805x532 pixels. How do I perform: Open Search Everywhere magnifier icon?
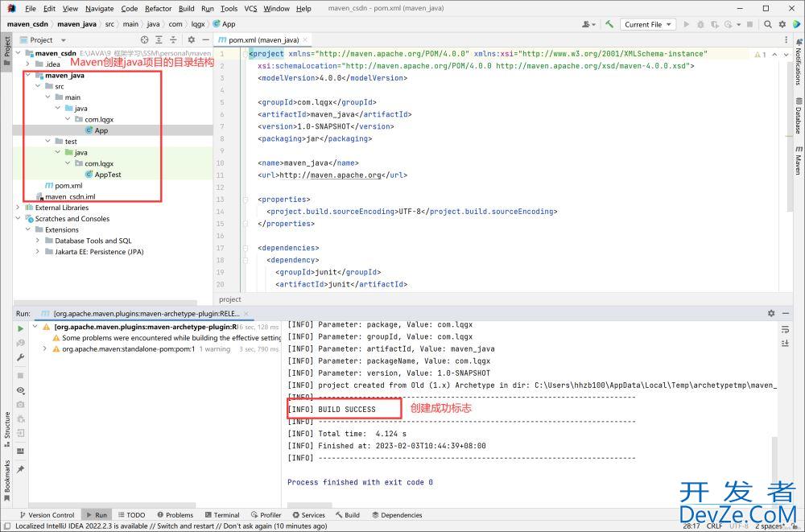(767, 24)
